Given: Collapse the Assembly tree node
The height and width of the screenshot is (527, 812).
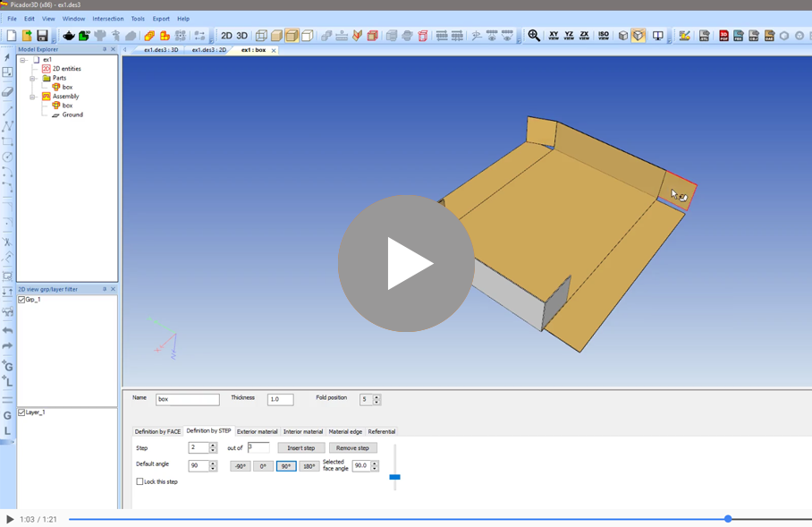Looking at the screenshot, I should coord(32,97).
